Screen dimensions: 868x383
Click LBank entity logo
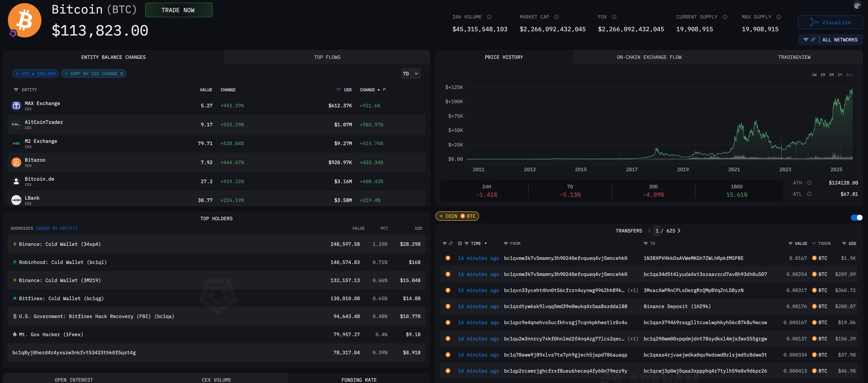pyautogui.click(x=16, y=200)
